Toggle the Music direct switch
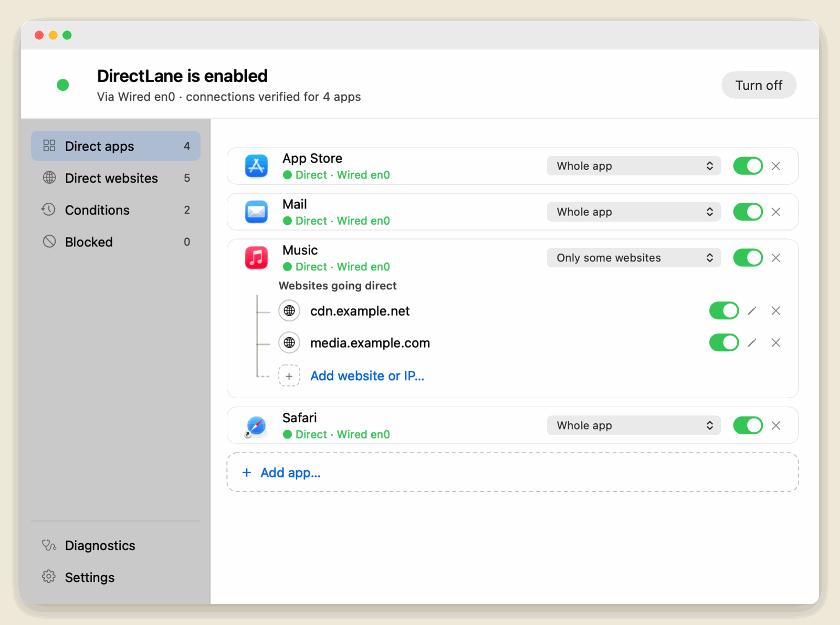This screenshot has width=840, height=625. click(748, 258)
